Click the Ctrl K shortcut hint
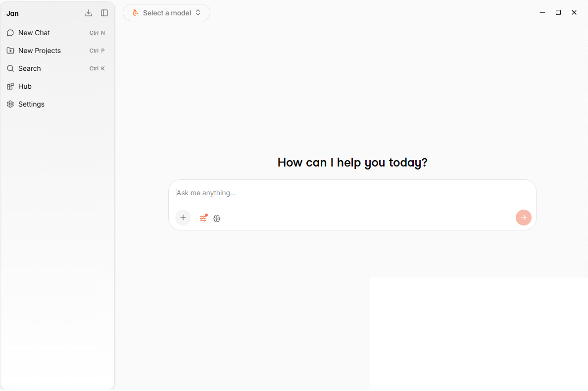This screenshot has width=588, height=391. [97, 68]
